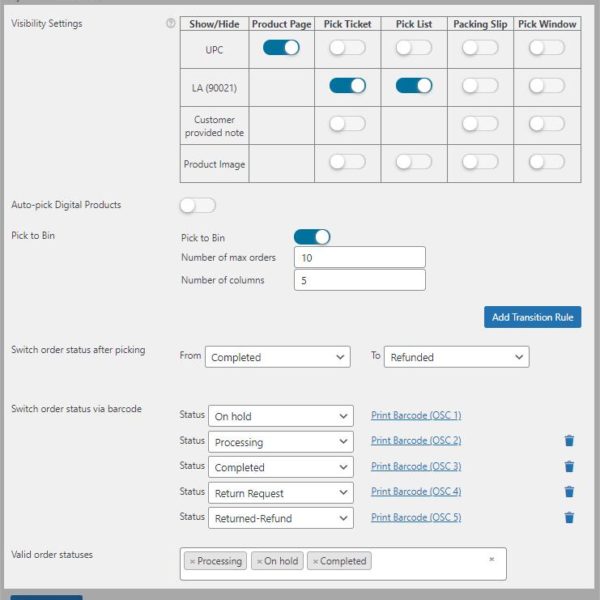Toggle the Pick to Bin switch
The width and height of the screenshot is (600, 600).
point(311,237)
